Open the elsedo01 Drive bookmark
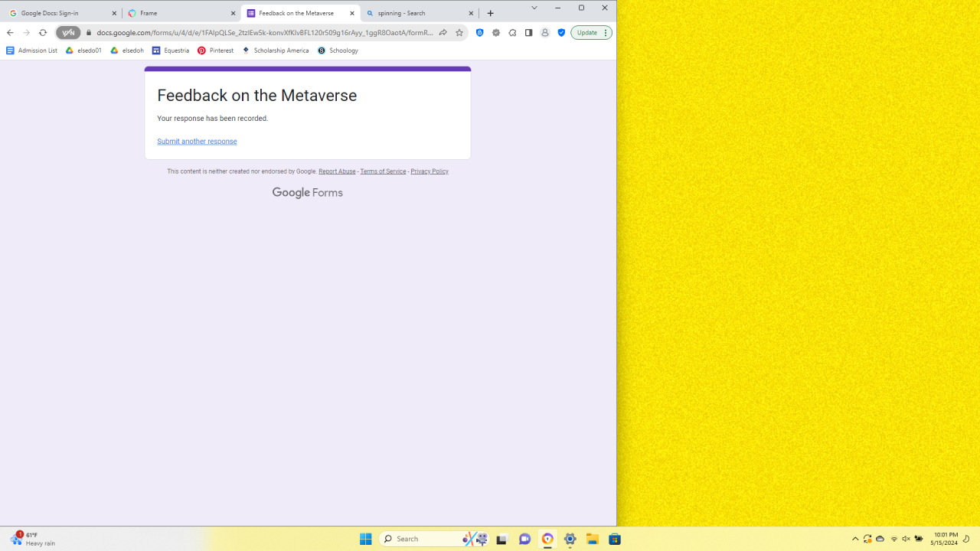This screenshot has width=980, height=551. 83,51
